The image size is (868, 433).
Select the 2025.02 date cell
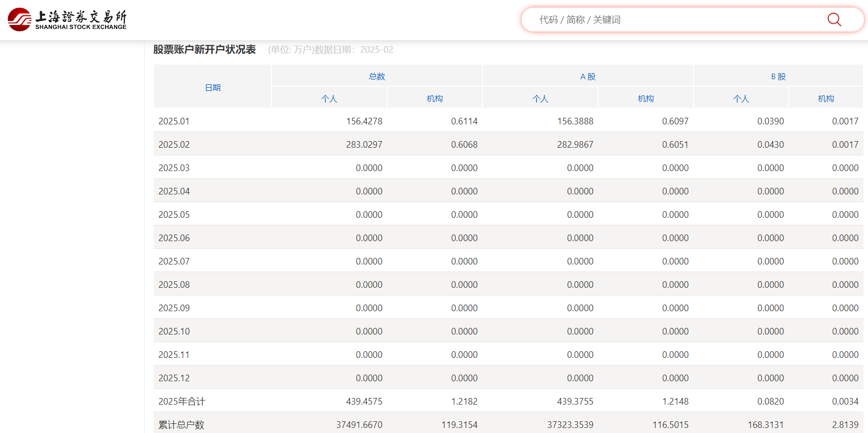(174, 145)
